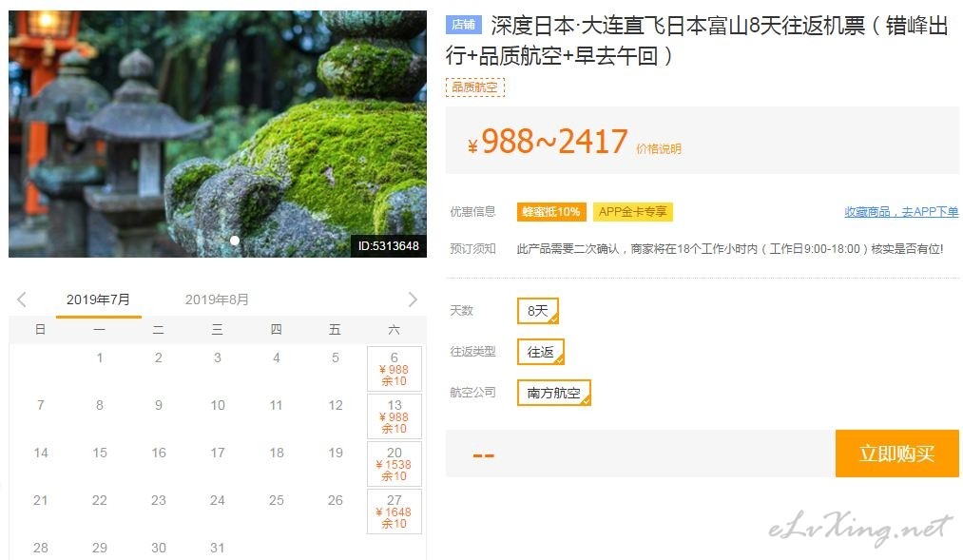Image resolution: width=963 pixels, height=560 pixels.
Task: Click the product title 深度日本·大连直飞日本富山
Action: (x=697, y=41)
